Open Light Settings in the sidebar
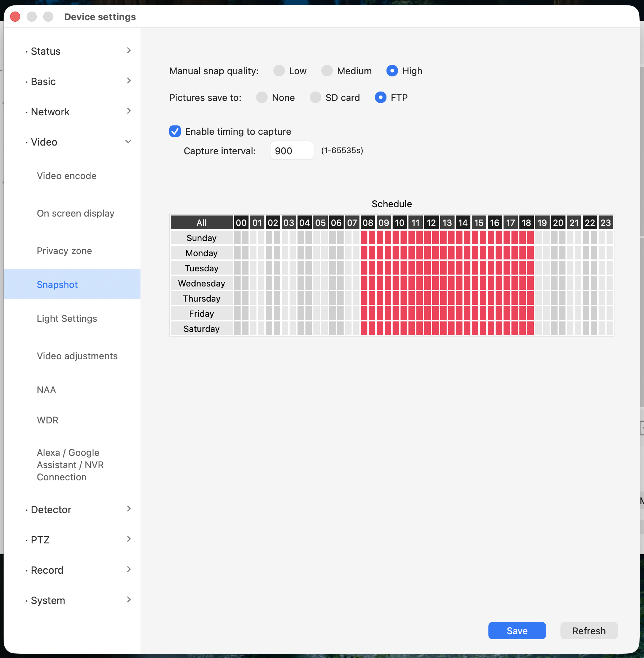This screenshot has height=658, width=644. (x=67, y=319)
